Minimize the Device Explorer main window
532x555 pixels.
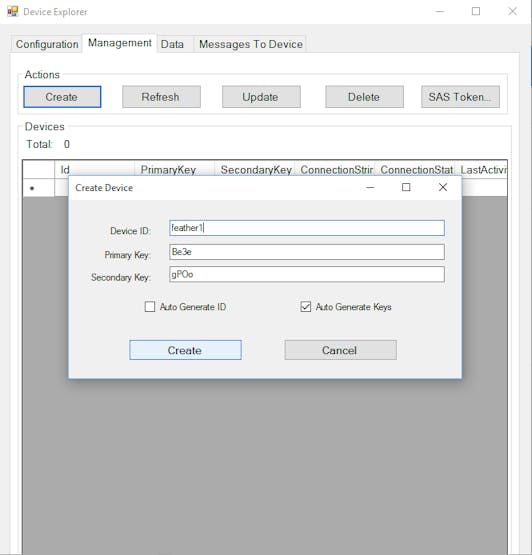440,12
